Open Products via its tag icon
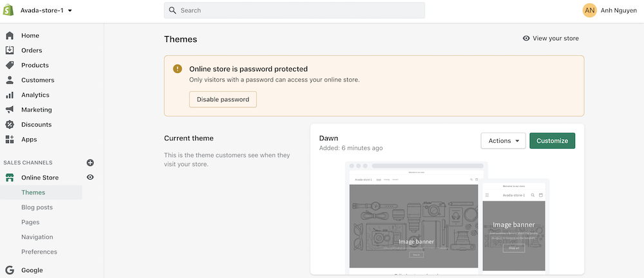 (x=10, y=65)
